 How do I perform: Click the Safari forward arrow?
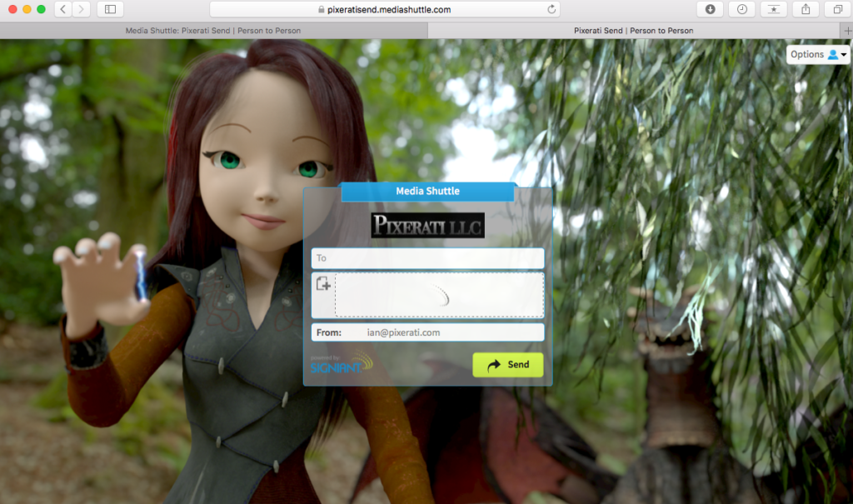point(82,9)
